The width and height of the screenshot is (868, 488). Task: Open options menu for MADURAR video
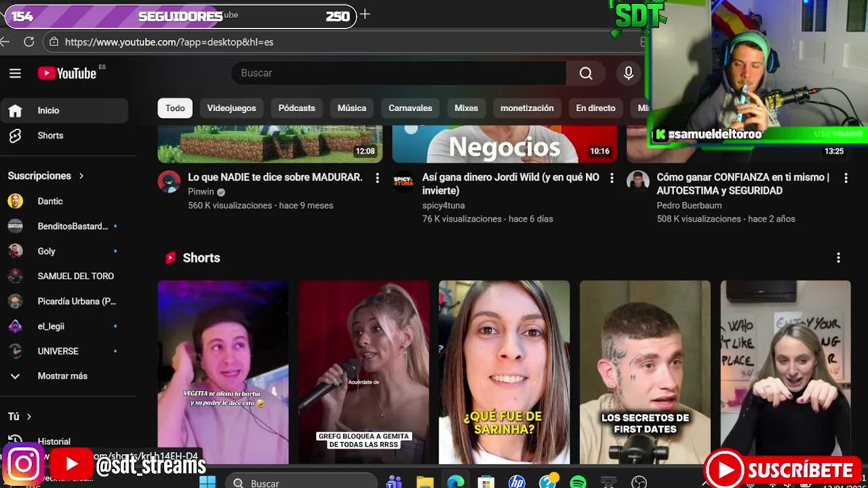(x=378, y=178)
